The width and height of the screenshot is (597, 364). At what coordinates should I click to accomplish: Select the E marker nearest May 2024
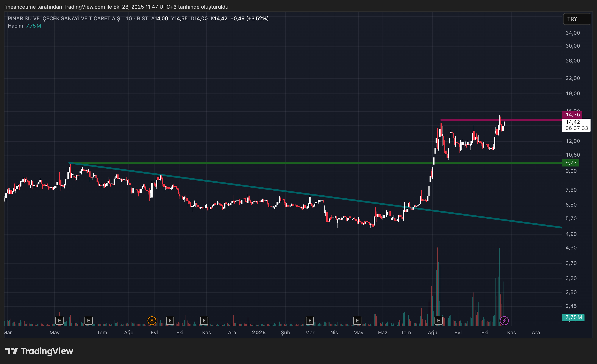point(59,321)
